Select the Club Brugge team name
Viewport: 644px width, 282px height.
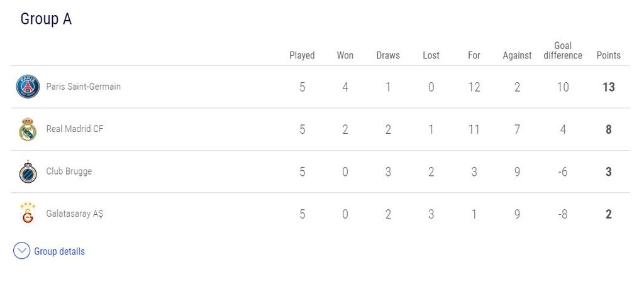[x=69, y=171]
